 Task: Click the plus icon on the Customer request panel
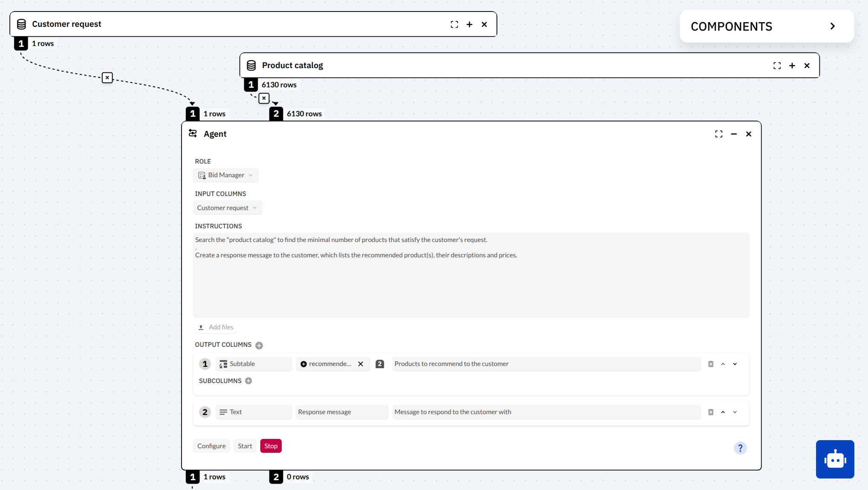pos(469,24)
